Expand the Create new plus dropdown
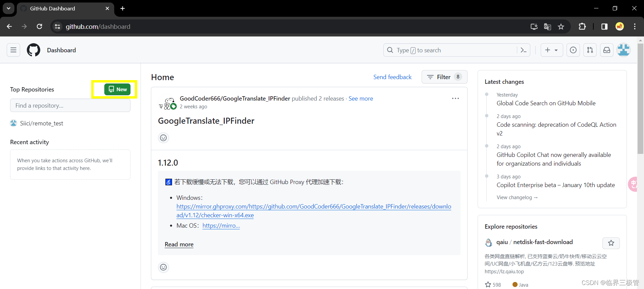The height and width of the screenshot is (289, 644). (551, 50)
